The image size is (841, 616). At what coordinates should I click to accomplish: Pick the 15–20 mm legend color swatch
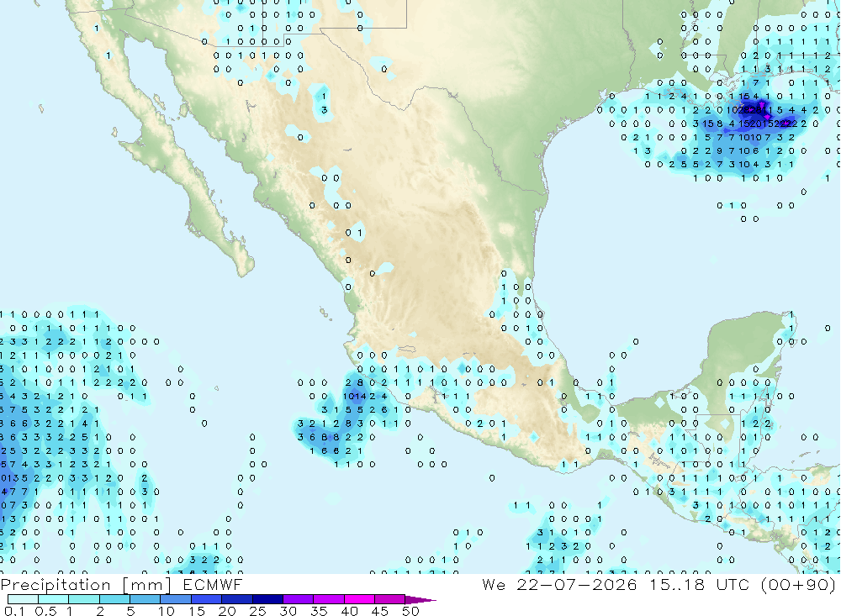[207, 599]
